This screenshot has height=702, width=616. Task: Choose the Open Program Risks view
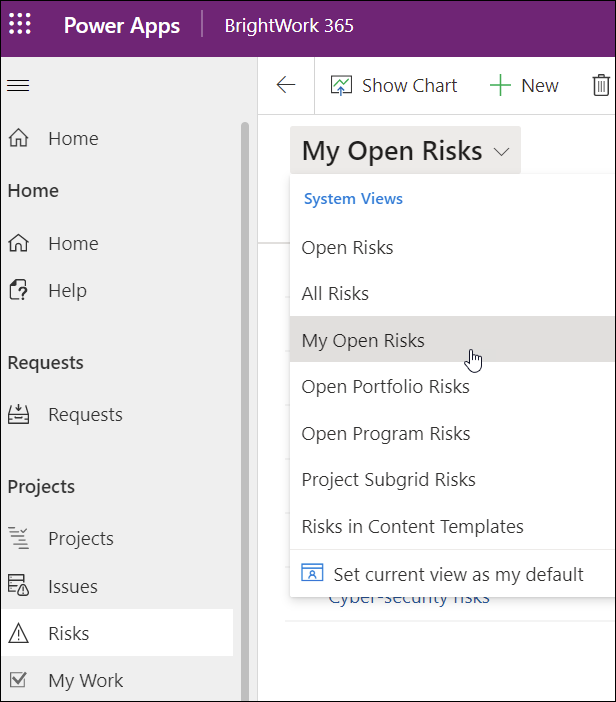point(386,434)
